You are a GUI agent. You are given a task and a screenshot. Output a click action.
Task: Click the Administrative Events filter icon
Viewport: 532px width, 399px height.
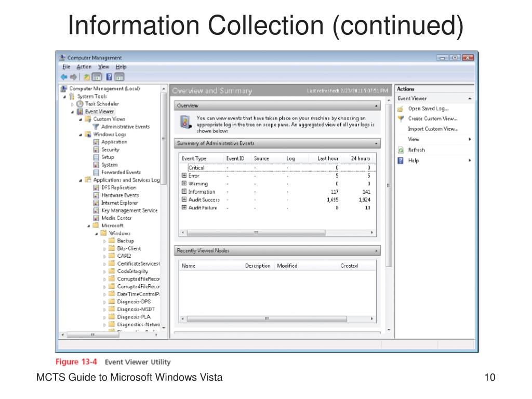tap(96, 127)
